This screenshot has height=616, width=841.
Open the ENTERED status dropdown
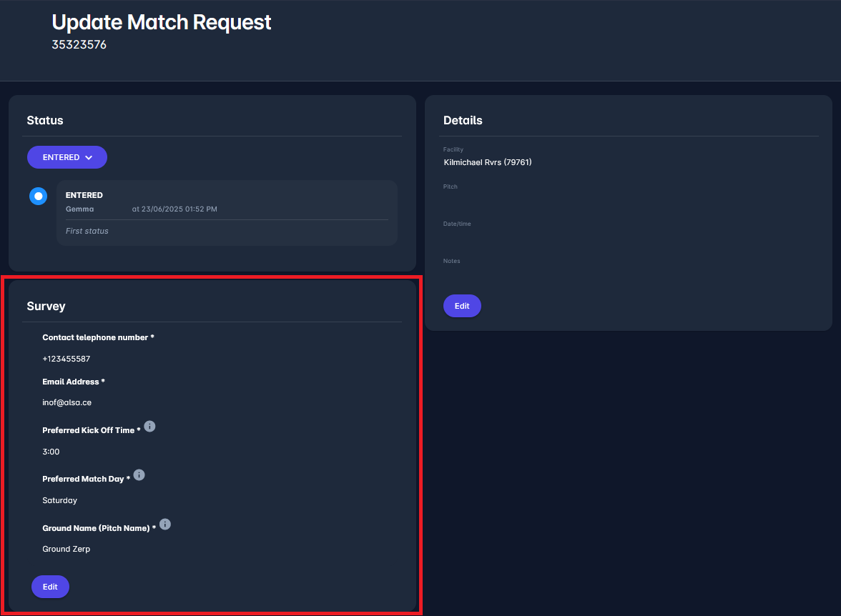click(67, 157)
